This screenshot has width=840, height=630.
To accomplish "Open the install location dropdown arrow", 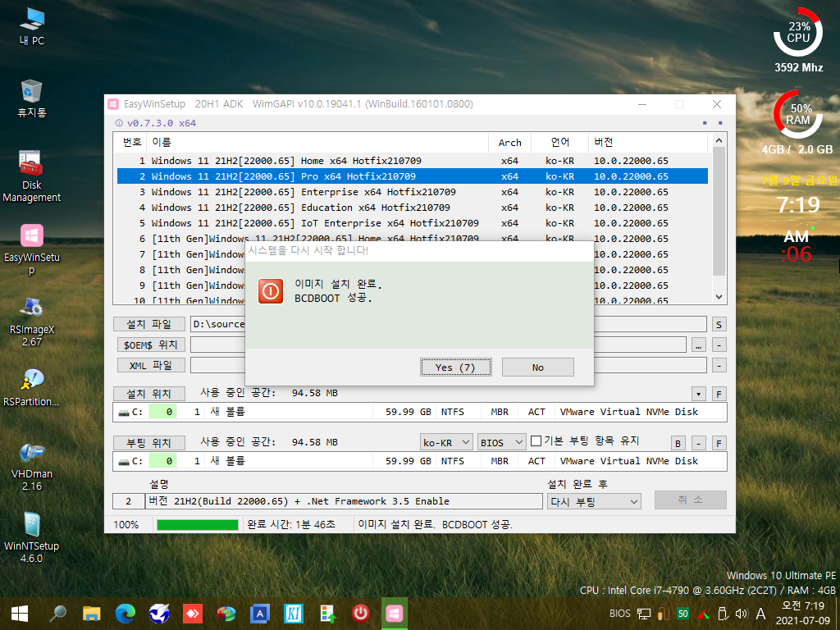I will (698, 395).
